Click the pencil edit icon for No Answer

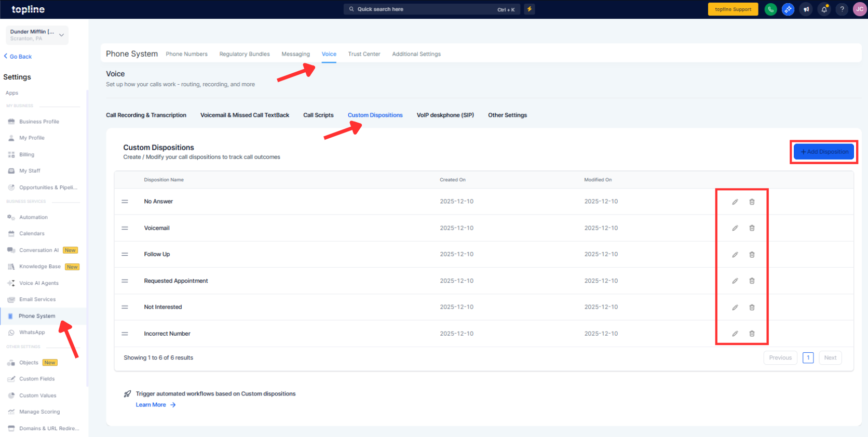(735, 202)
